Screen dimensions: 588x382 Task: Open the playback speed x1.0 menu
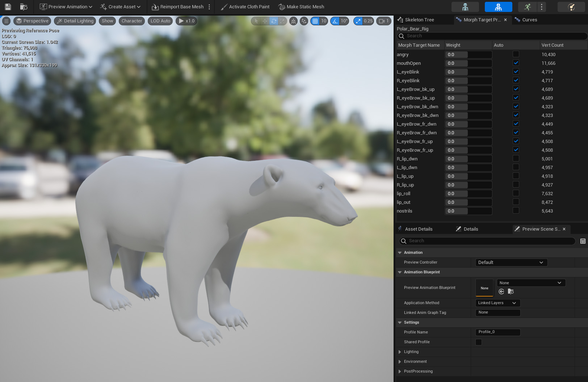click(x=186, y=21)
